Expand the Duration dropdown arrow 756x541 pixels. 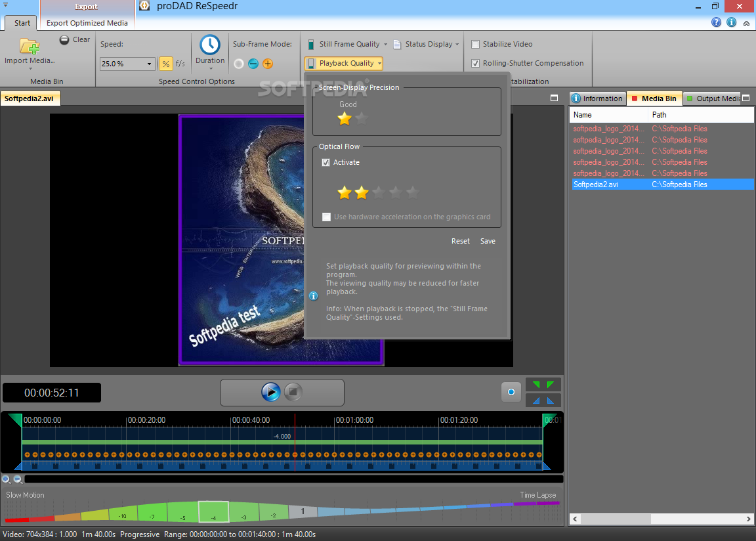(x=210, y=69)
